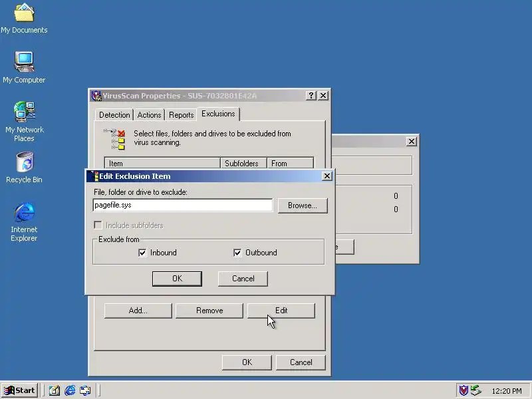
Task: Close the Edit Exclusion Item dialog
Action: 327,176
